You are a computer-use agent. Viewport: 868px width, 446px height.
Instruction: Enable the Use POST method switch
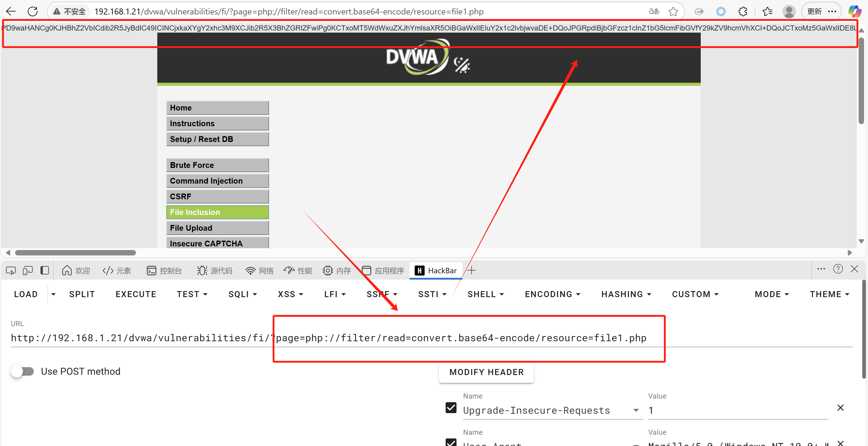click(x=23, y=371)
